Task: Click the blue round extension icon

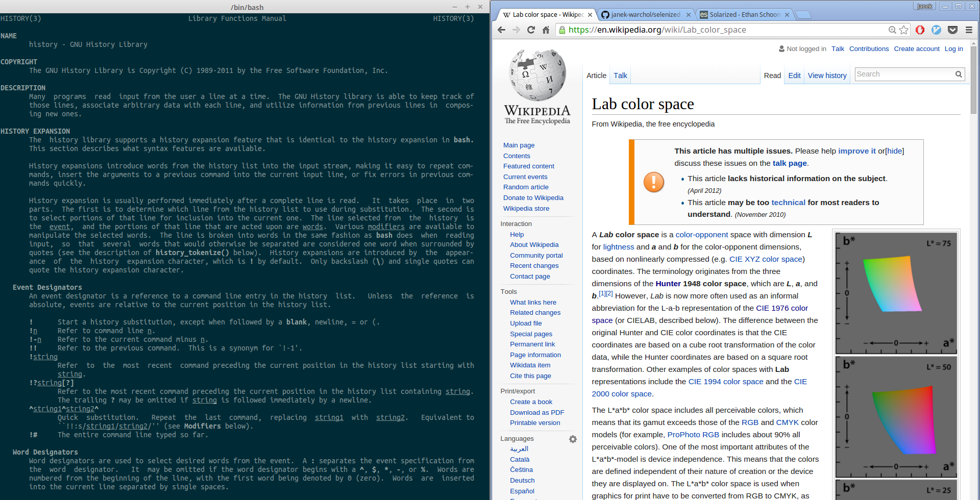Action: (x=936, y=30)
